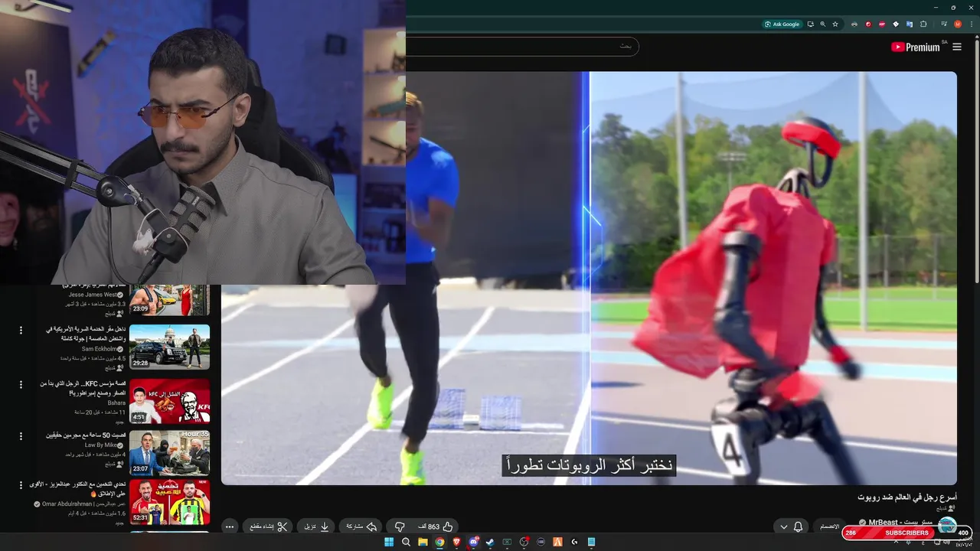Switch to Chrome in the taskbar
The height and width of the screenshot is (551, 980).
pos(439,542)
